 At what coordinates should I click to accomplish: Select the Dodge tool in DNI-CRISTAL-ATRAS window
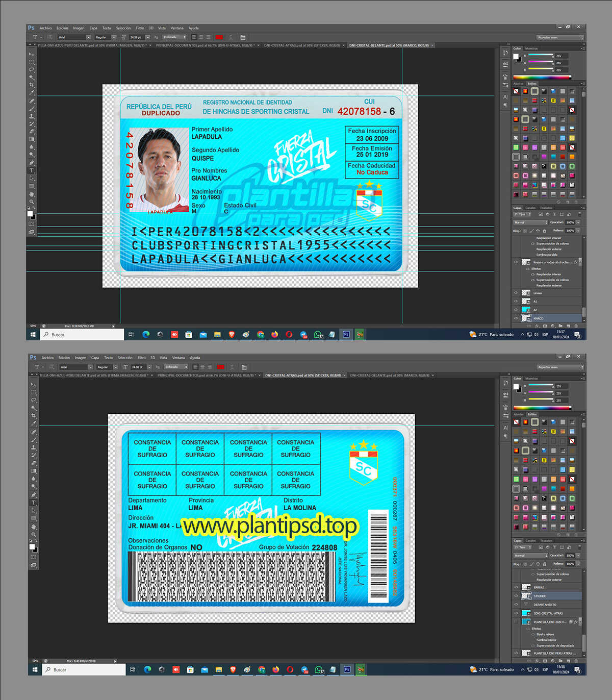(34, 487)
